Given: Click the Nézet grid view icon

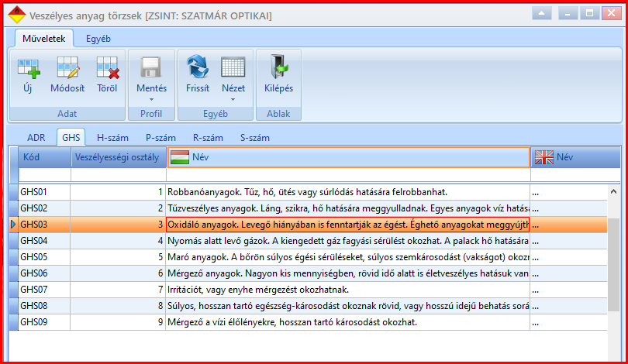Looking at the screenshot, I should click(x=233, y=67).
